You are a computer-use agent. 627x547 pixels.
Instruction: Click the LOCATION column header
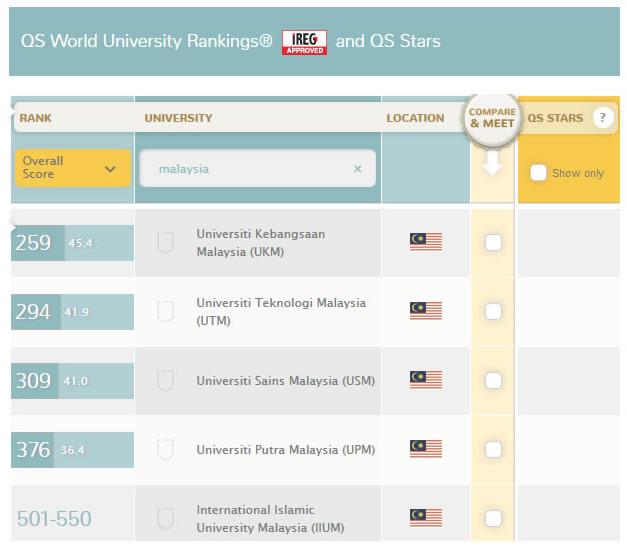pos(415,118)
